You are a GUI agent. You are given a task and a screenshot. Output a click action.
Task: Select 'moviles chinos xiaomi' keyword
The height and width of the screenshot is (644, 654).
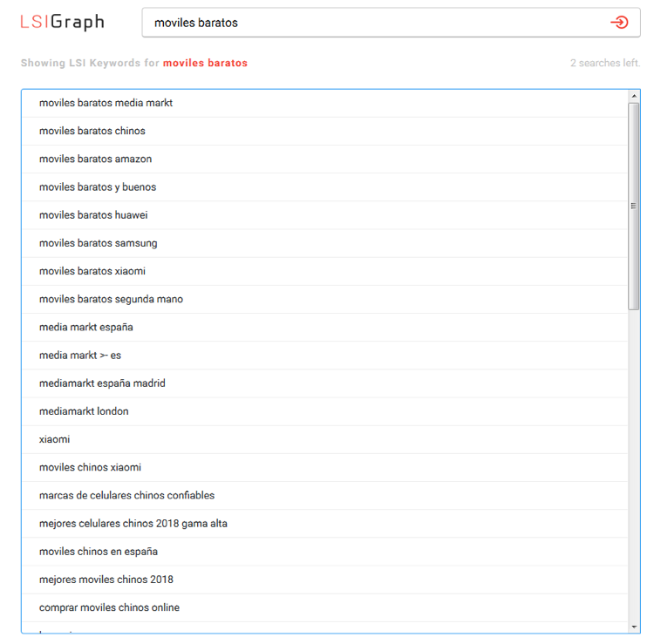point(325,467)
